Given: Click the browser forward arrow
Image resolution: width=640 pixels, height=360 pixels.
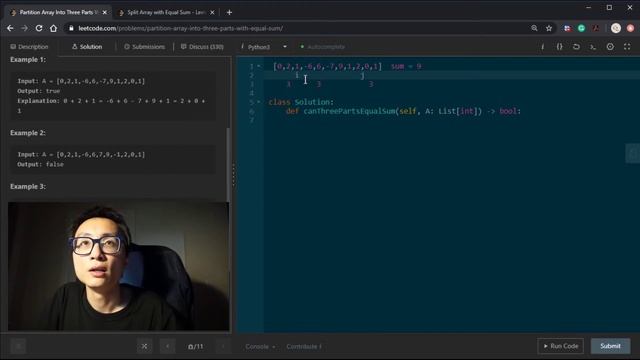Looking at the screenshot, I should (24, 28).
